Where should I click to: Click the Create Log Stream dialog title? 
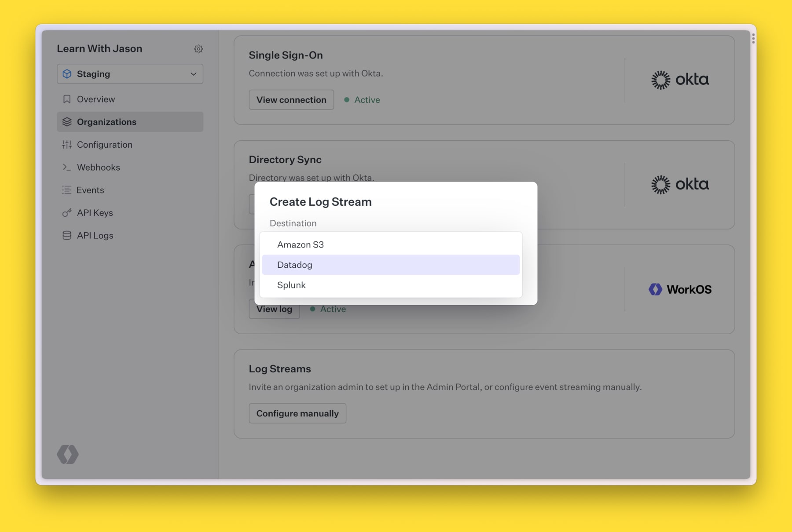coord(320,202)
